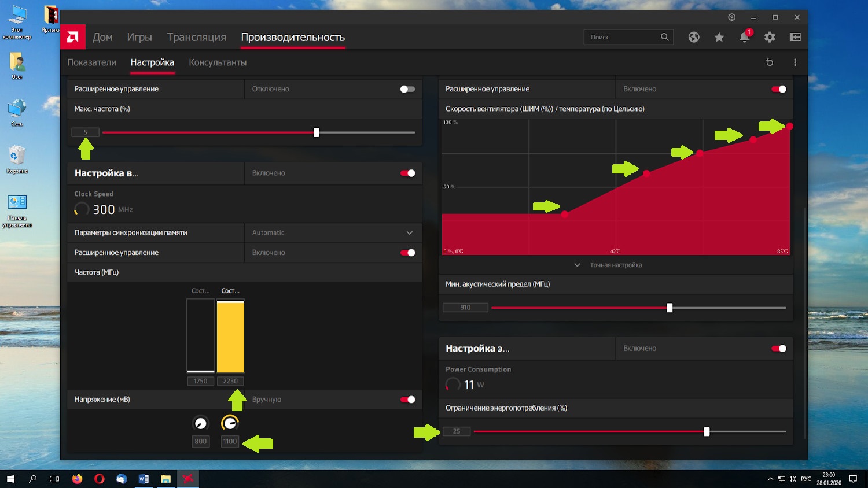Click the help question mark icon

click(731, 17)
